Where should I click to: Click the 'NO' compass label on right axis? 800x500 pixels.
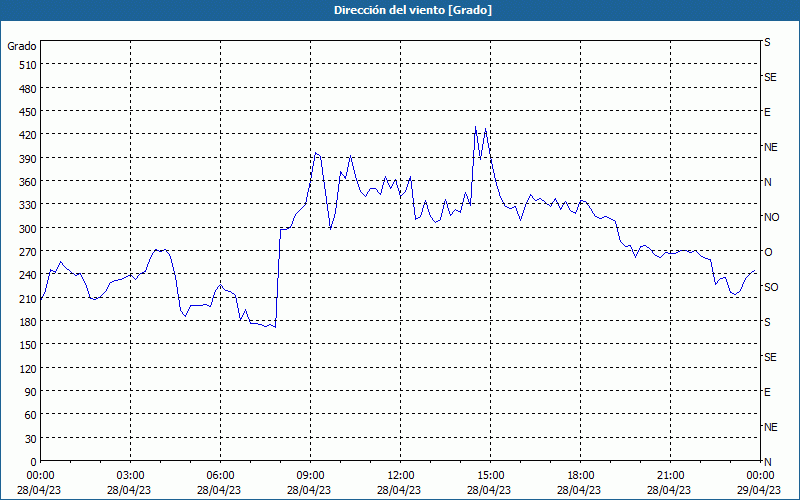(x=771, y=217)
